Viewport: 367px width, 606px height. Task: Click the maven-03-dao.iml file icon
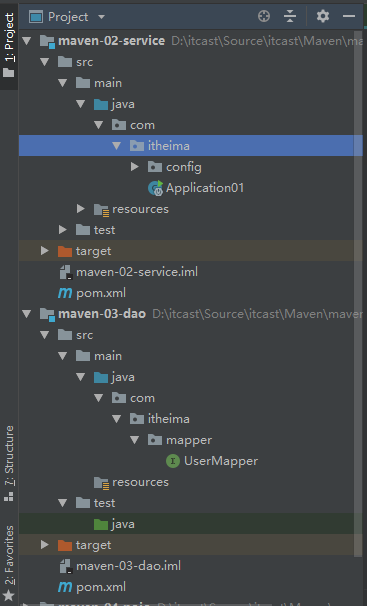click(x=65, y=566)
